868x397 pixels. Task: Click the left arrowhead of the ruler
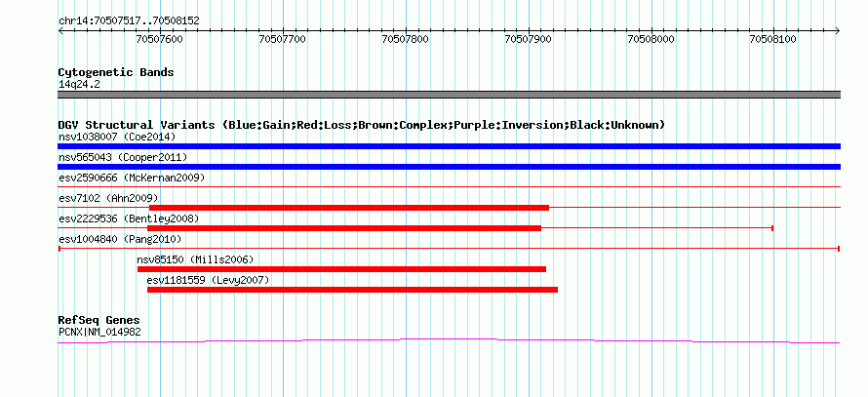(x=60, y=30)
